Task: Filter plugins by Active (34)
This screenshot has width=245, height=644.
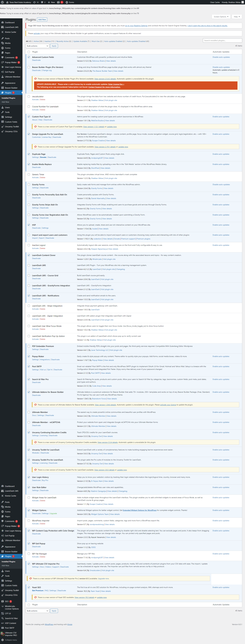Action: pos(38,41)
